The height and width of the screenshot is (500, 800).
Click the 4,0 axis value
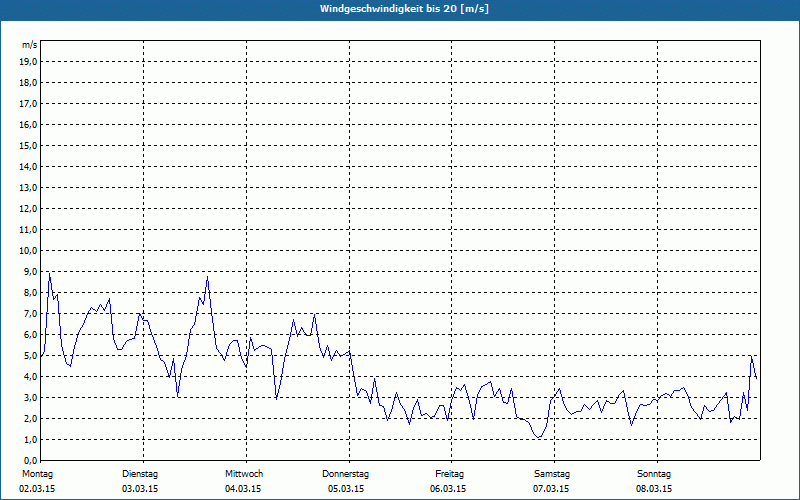(29, 376)
